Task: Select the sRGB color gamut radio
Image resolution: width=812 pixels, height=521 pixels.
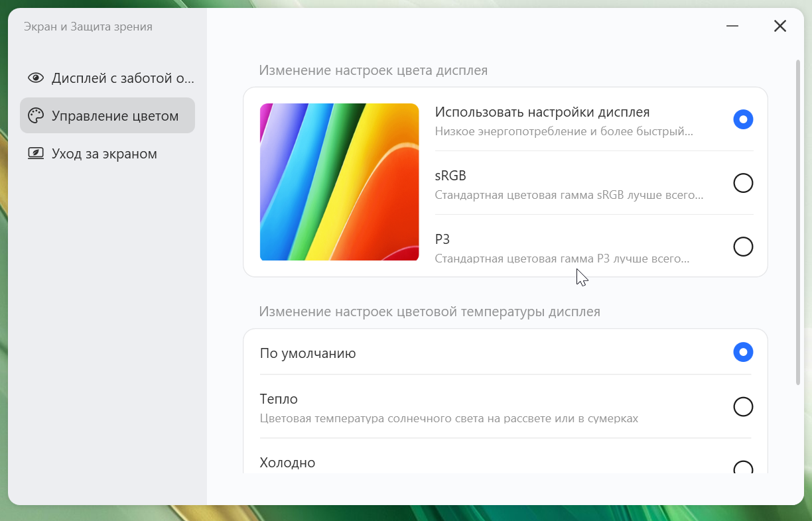Action: (x=743, y=183)
